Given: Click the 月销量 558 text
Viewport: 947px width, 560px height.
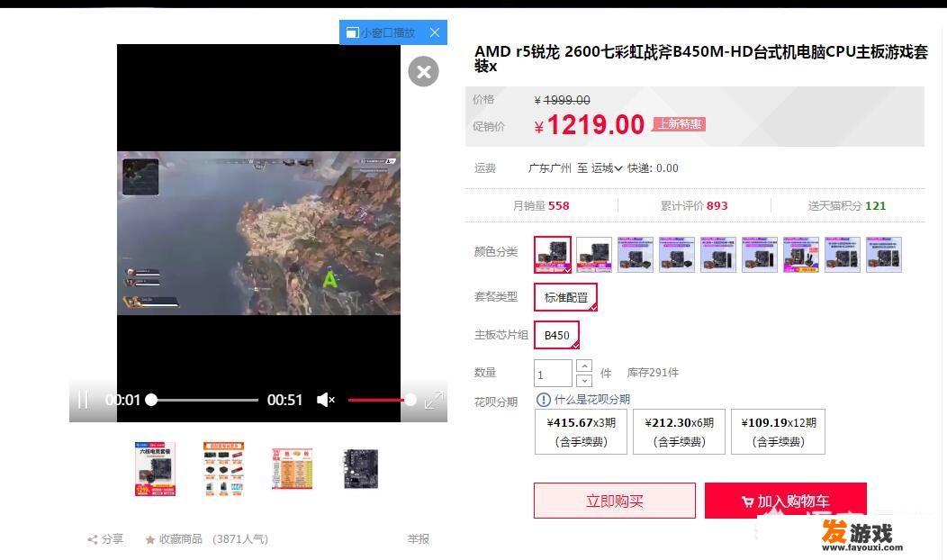Looking at the screenshot, I should click(541, 205).
